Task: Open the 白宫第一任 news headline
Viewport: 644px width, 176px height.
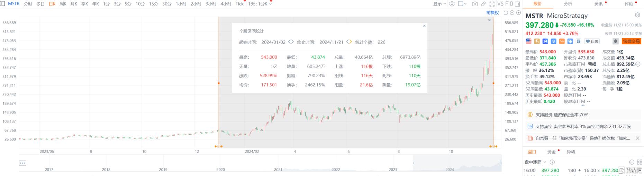Action: coord(583,138)
